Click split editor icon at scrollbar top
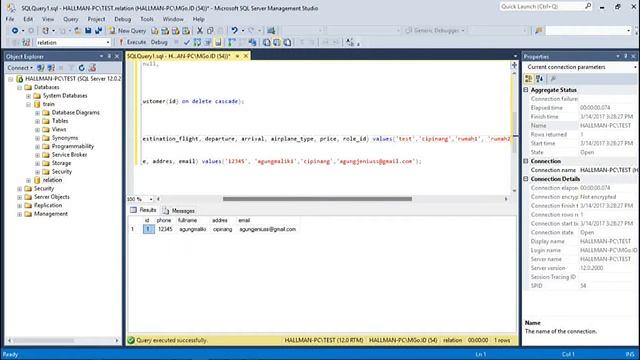Screen dimensions: 640x360 pos(514,65)
